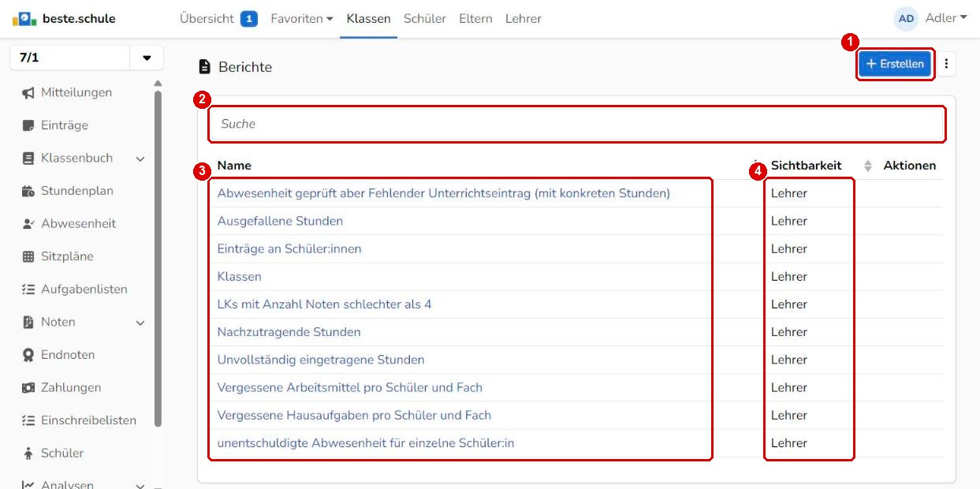Click the Suche search field
The image size is (980, 489).
[576, 124]
